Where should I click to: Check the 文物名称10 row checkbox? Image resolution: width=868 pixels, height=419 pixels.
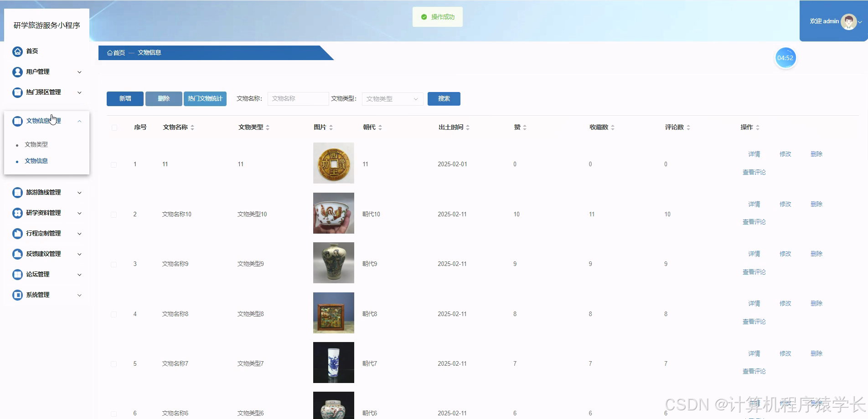click(x=114, y=215)
